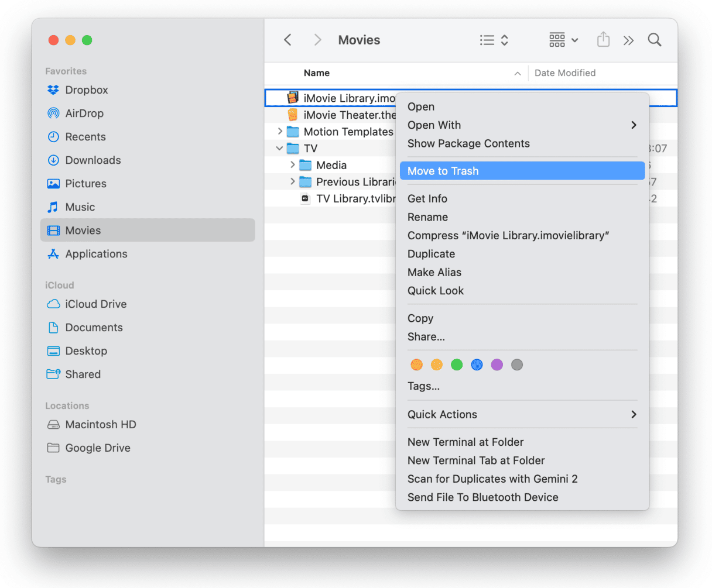Click the search magnifier icon in toolbar
This screenshot has width=712, height=588.
(x=654, y=40)
